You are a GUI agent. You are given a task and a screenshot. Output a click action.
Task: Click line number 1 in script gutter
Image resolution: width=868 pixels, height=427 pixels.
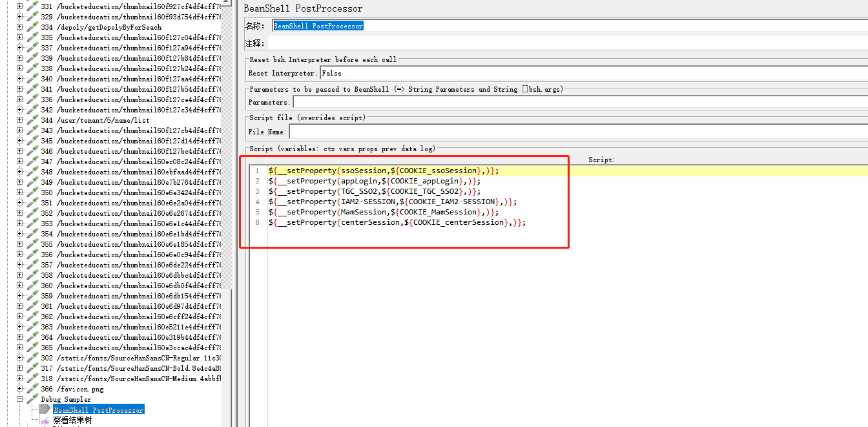click(257, 171)
